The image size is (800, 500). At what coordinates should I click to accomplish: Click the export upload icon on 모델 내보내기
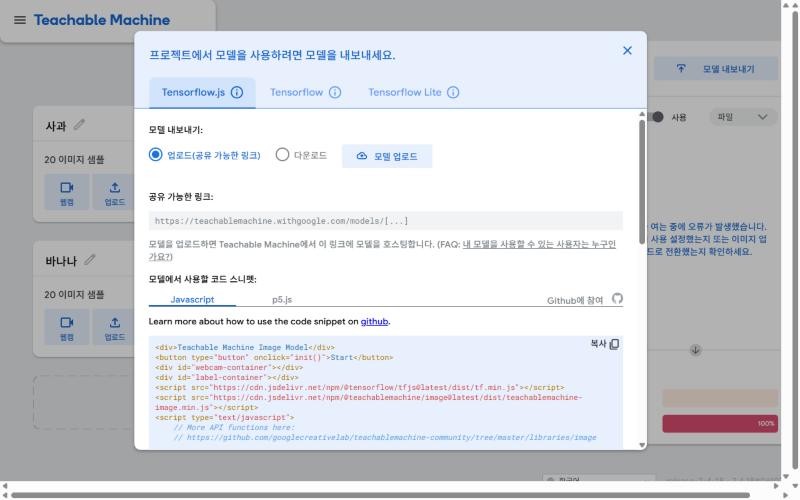coord(681,68)
